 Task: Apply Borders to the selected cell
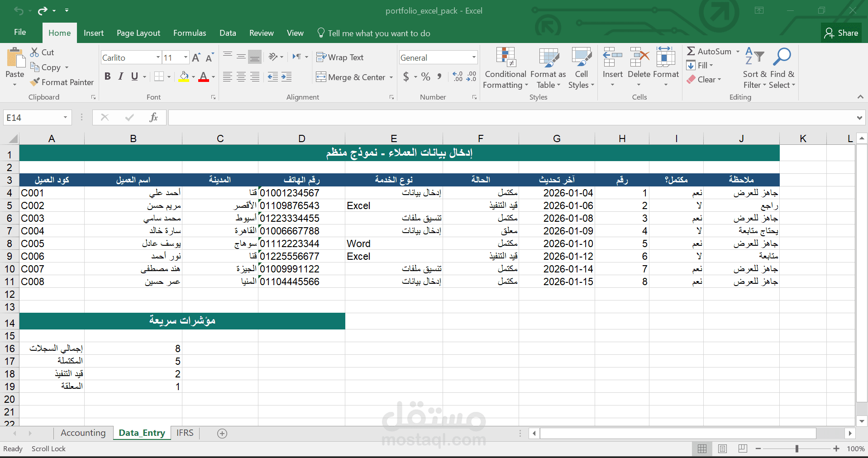[x=159, y=76]
